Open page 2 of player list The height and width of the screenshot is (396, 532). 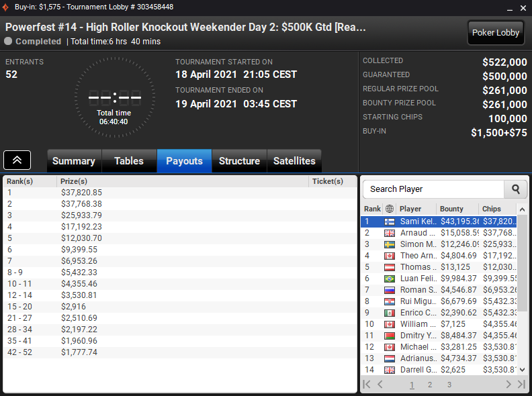(x=430, y=385)
